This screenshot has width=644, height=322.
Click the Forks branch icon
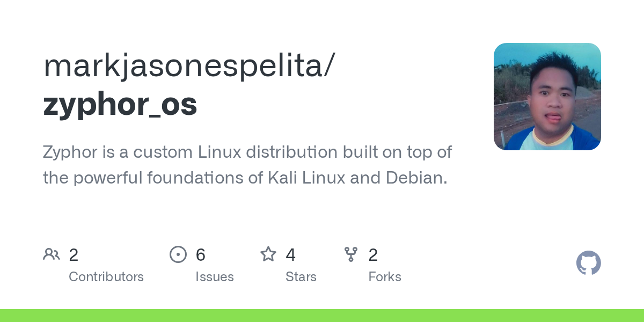coord(351,254)
